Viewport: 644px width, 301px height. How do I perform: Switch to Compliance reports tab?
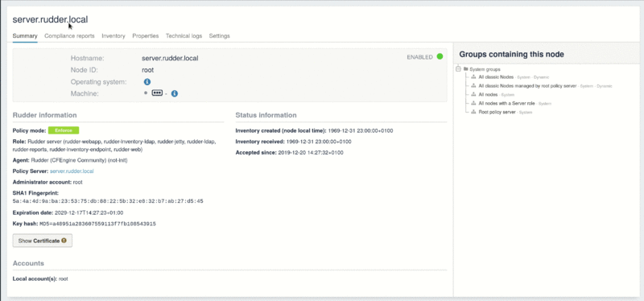(69, 35)
